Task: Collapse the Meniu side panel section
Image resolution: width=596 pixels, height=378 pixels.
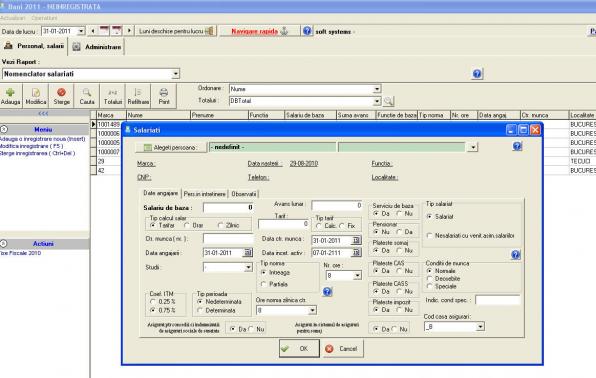Action: pos(4,129)
